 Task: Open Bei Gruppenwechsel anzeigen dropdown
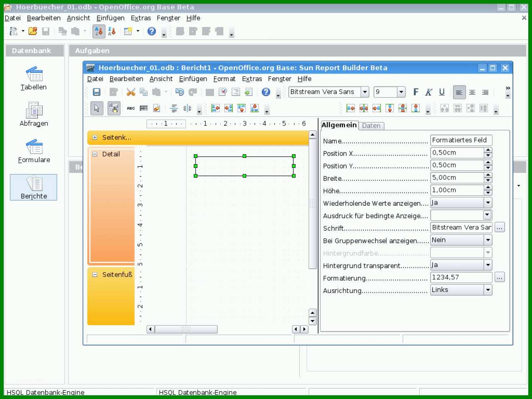click(488, 240)
